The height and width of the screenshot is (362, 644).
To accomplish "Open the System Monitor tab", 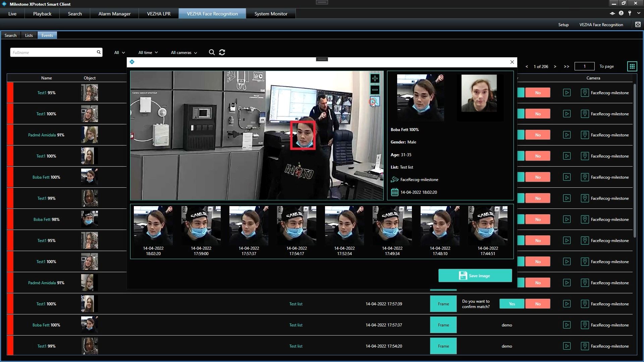I will coord(271,14).
